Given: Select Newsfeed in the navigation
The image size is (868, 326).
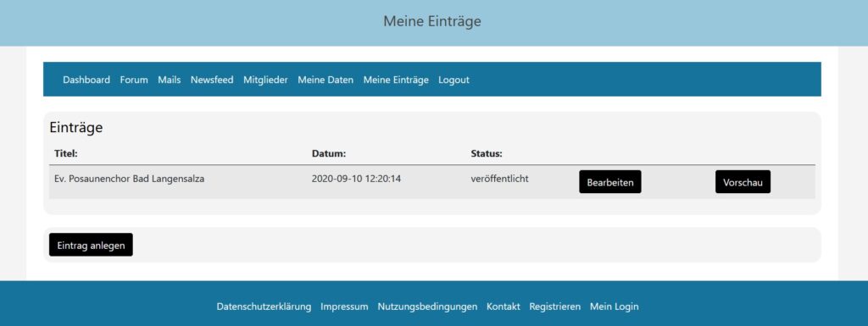Looking at the screenshot, I should click(x=212, y=80).
